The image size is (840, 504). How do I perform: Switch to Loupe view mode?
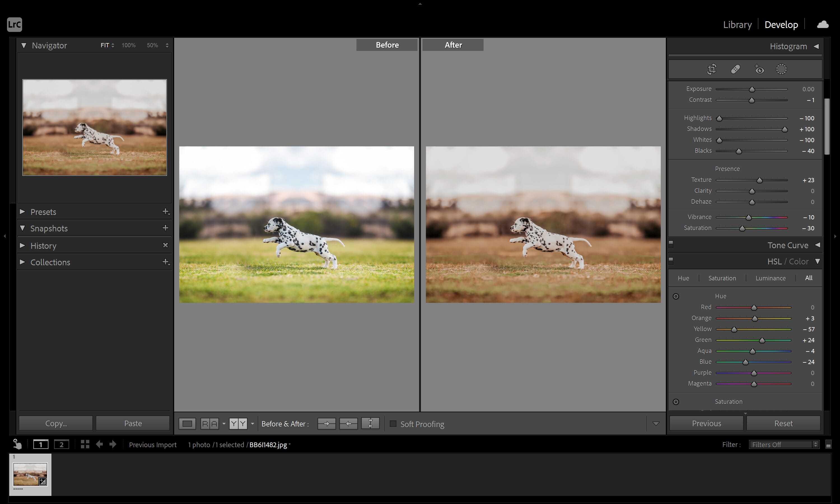click(187, 423)
